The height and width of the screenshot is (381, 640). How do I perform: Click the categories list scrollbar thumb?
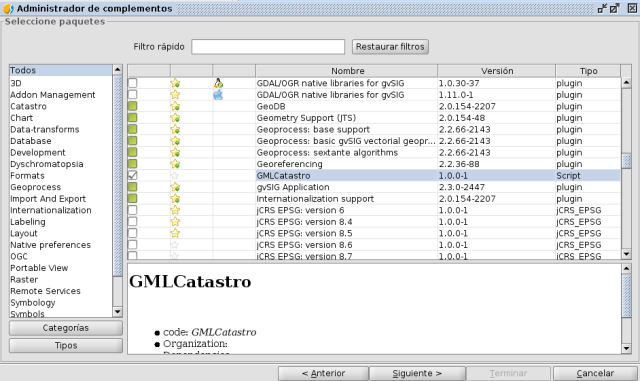117,176
